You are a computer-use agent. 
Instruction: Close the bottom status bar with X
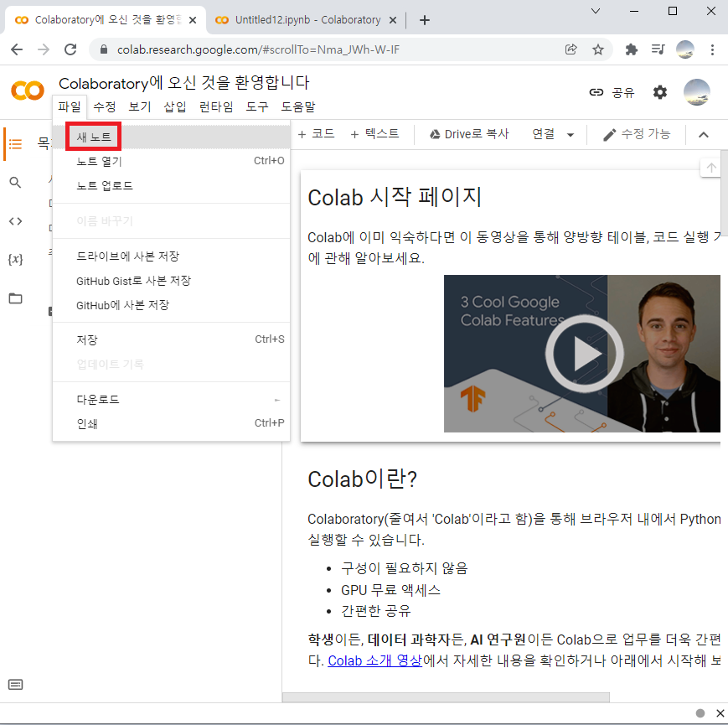720,713
